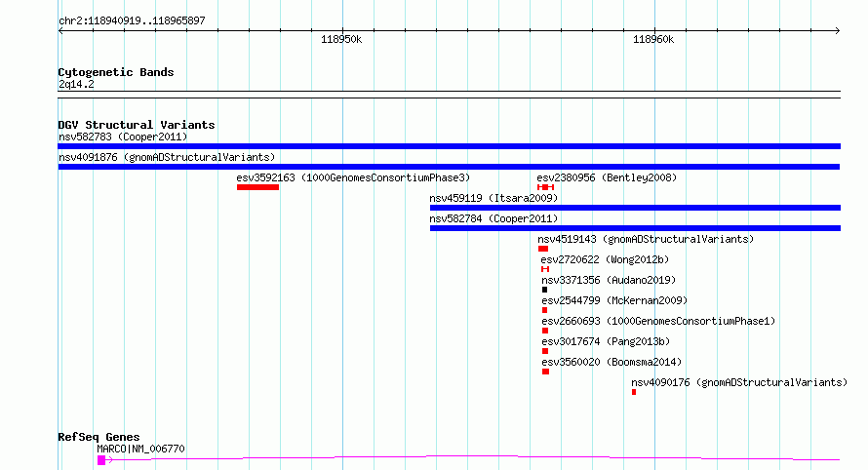
Task: Open esv2720622 (Wong2012b) label
Action: (605, 259)
